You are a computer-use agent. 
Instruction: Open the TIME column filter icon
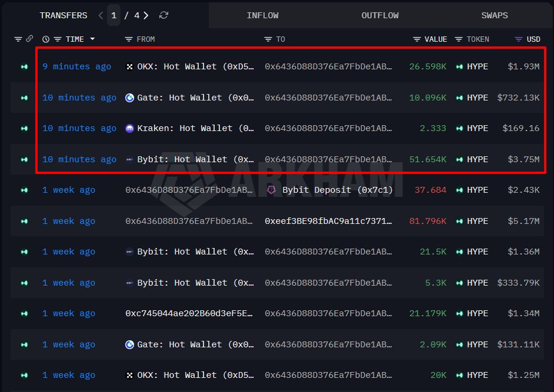click(58, 39)
